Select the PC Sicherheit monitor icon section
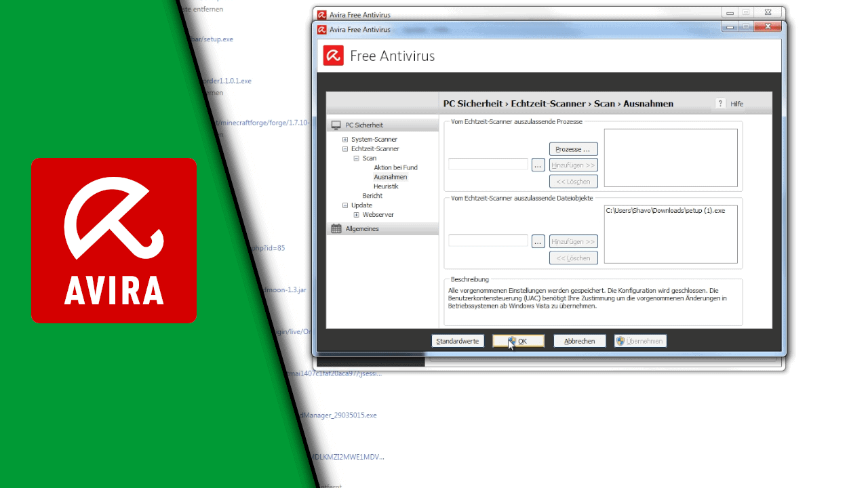The width and height of the screenshot is (868, 488). (336, 125)
